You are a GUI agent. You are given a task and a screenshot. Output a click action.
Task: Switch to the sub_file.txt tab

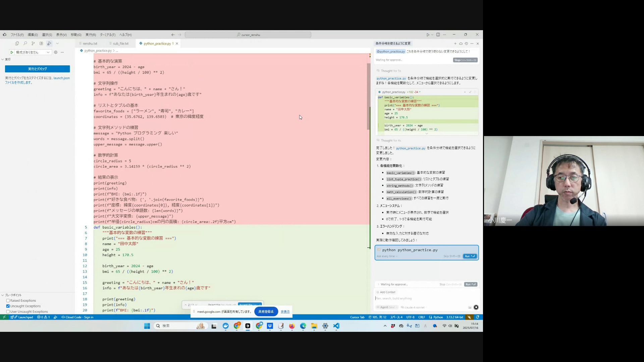pyautogui.click(x=120, y=44)
